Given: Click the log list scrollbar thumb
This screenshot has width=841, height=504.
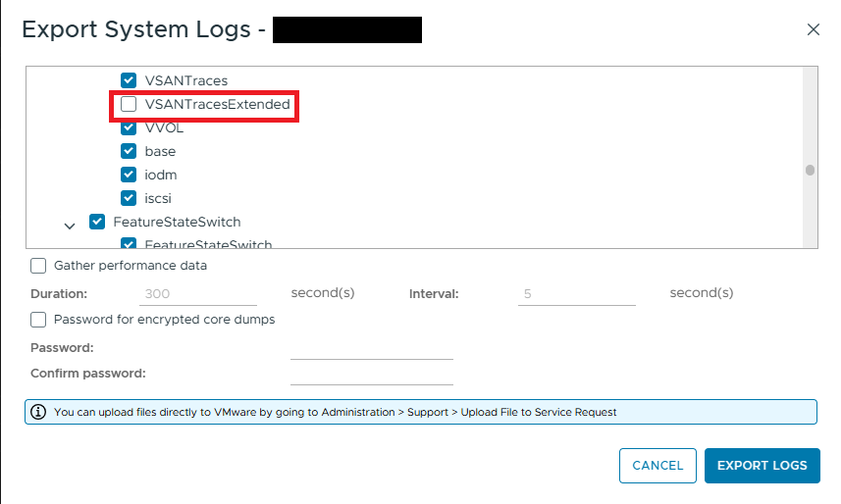Looking at the screenshot, I should (810, 170).
